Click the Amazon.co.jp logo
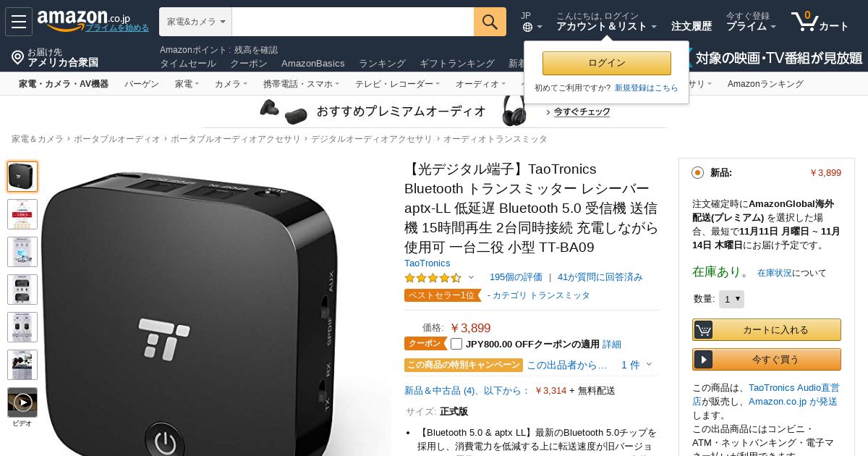 84,19
